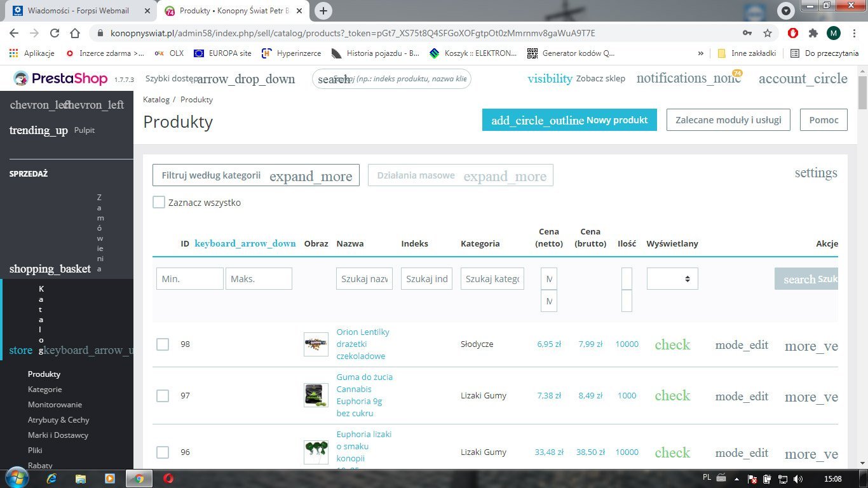This screenshot has width=868, height=488.
Task: Click the Szukaj indeks filter field
Action: pos(426,278)
